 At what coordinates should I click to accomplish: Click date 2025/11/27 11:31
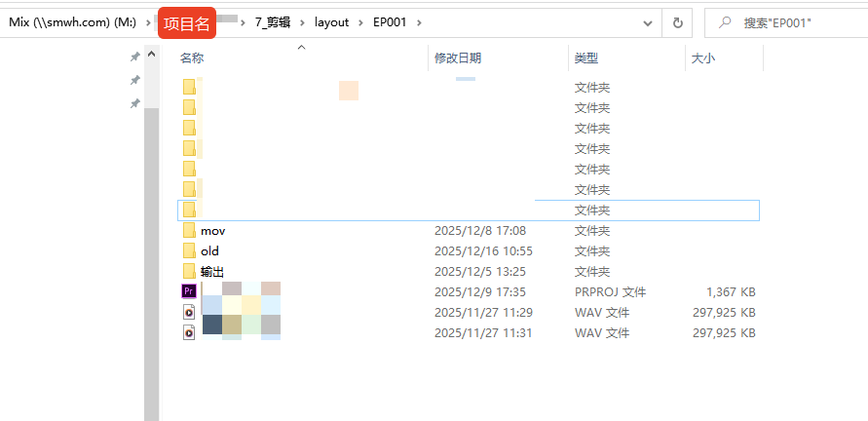[483, 333]
